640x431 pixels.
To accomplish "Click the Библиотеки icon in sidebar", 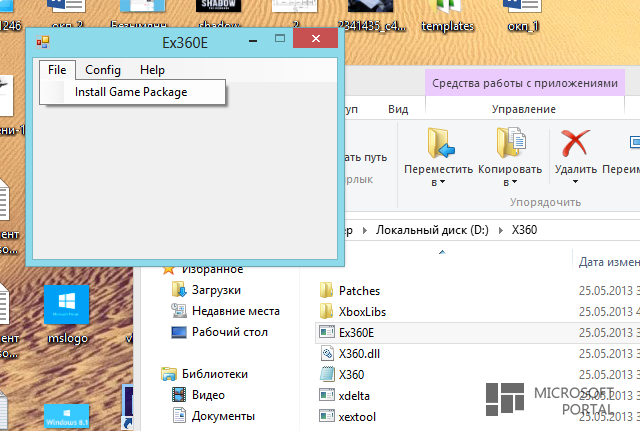I will point(169,373).
